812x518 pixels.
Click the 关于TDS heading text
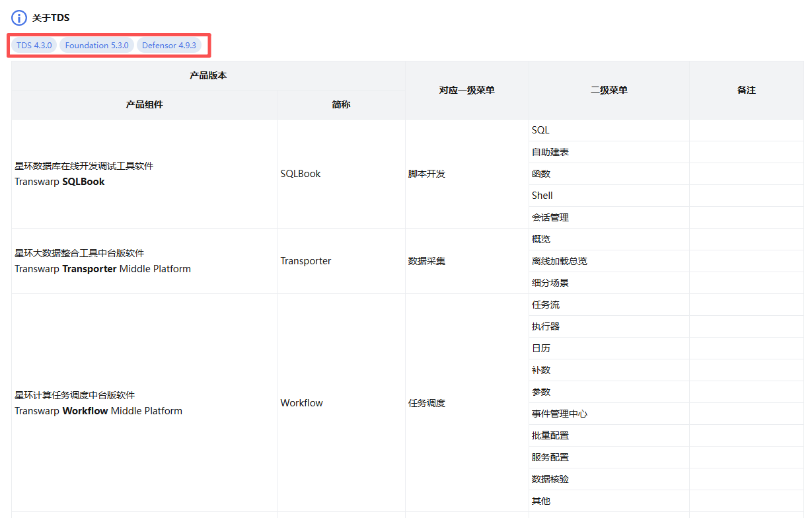point(51,18)
